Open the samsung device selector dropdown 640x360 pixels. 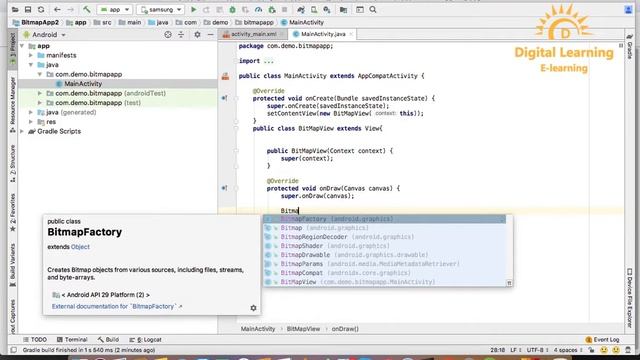tap(160, 9)
